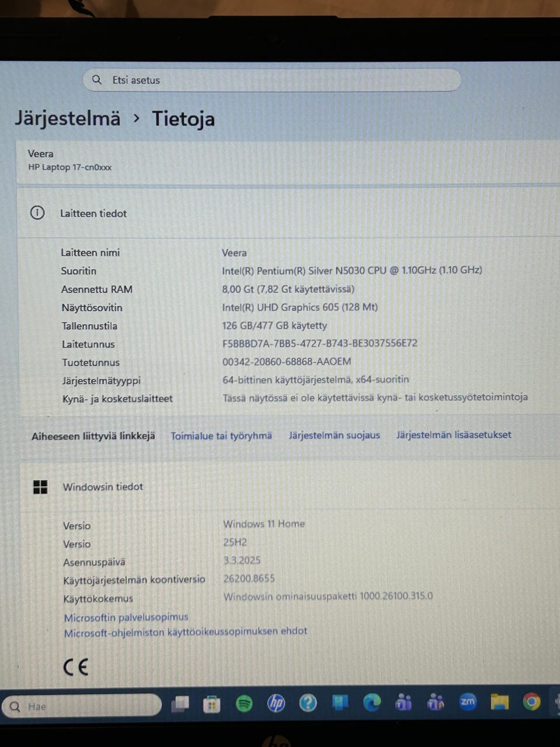The image size is (560, 747).
Task: Click the Järjestelmätyyppi label
Action: pos(101,381)
